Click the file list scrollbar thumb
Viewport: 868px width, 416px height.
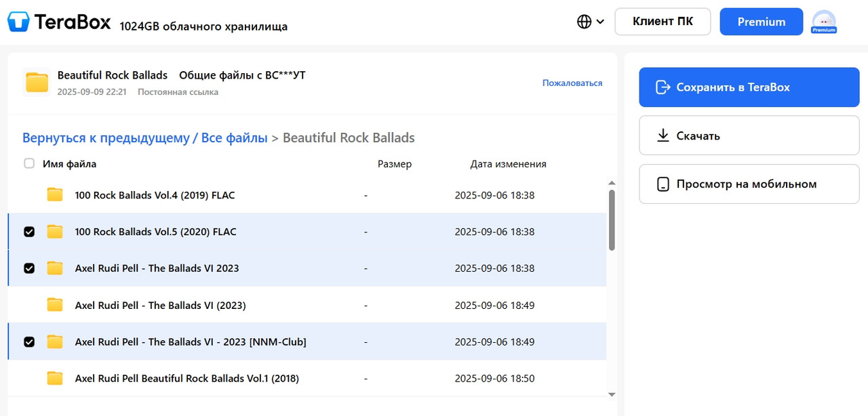612,220
